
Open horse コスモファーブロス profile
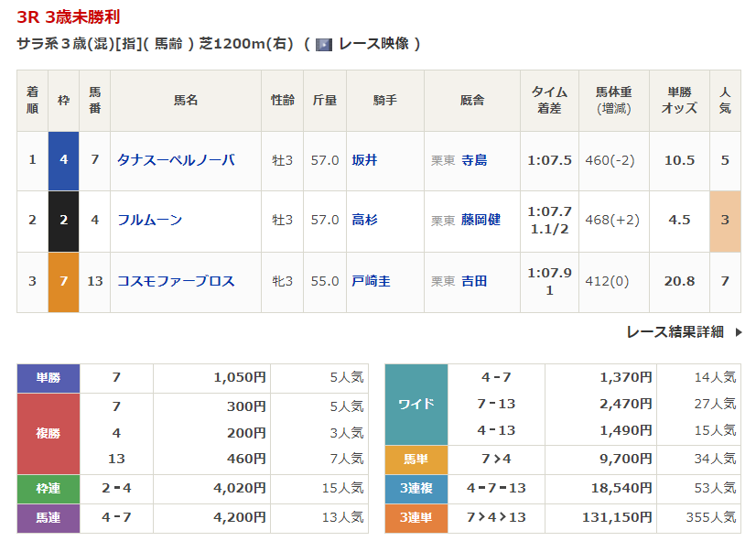176,281
